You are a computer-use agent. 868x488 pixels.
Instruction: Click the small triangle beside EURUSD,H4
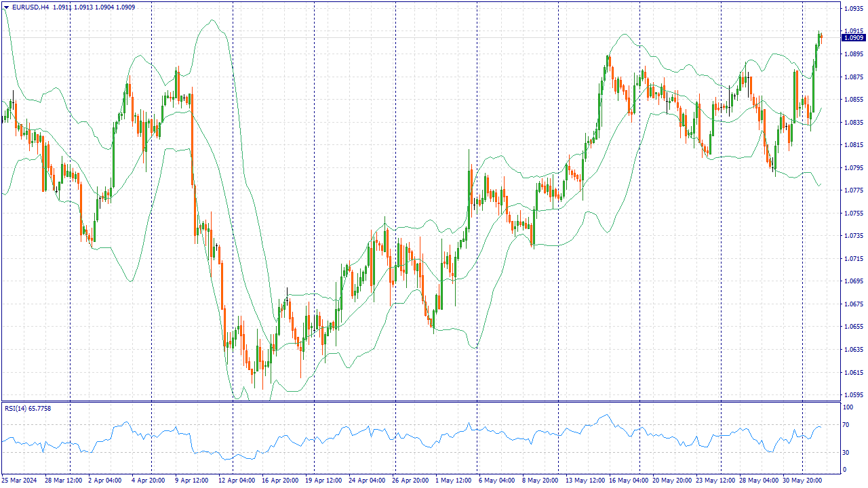[6, 7]
